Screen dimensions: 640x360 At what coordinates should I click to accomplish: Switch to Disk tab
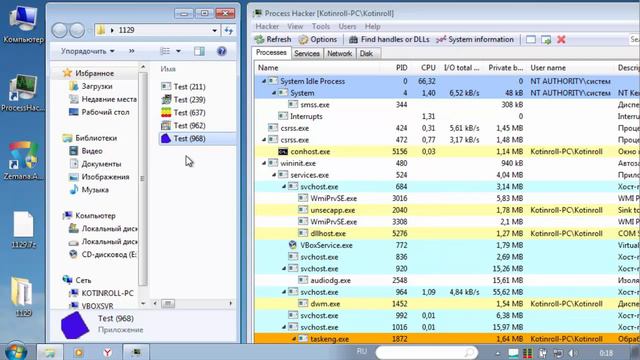pos(366,53)
